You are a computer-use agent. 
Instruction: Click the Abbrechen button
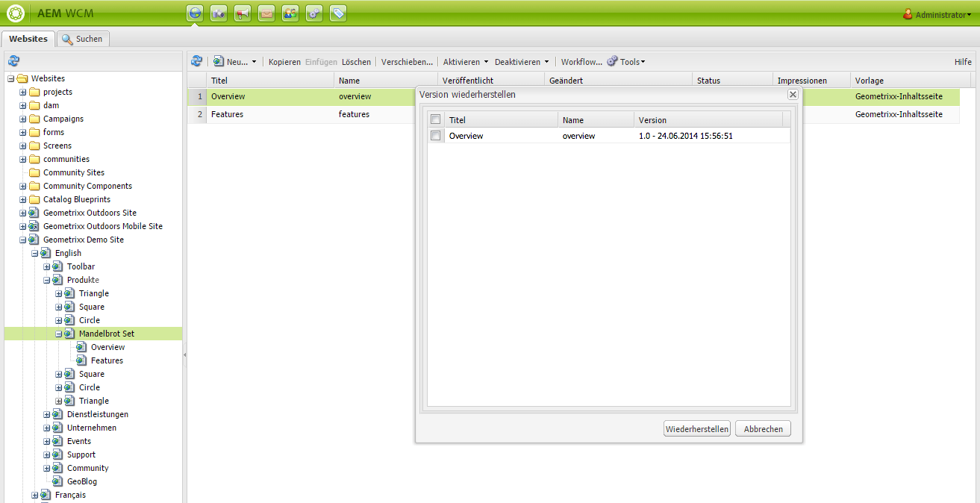[x=764, y=429]
